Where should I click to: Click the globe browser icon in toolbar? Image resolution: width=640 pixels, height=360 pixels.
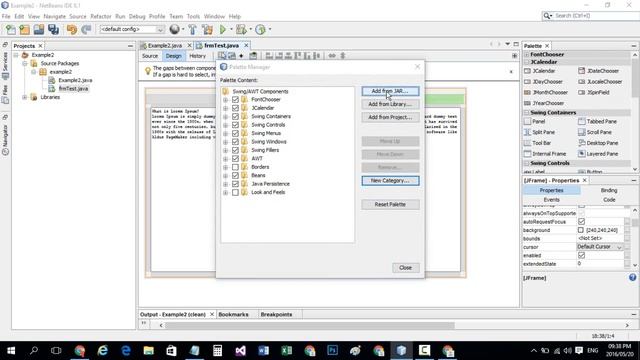point(174,29)
